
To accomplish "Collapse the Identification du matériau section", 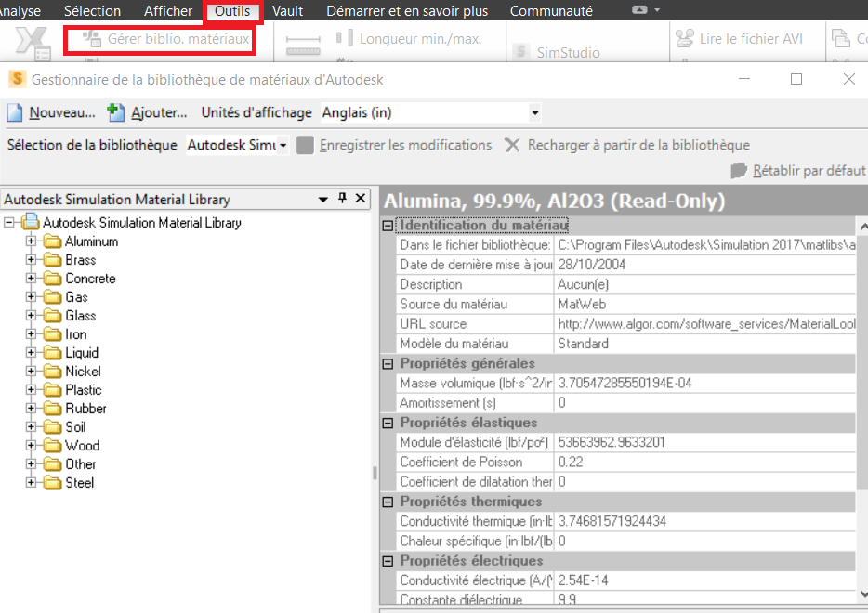I will click(388, 226).
